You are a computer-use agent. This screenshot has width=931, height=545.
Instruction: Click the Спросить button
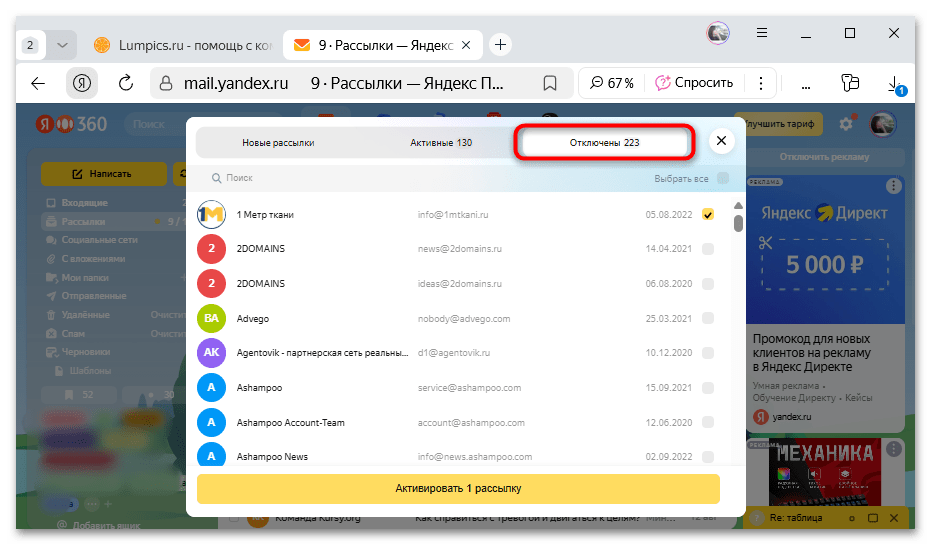(x=695, y=83)
